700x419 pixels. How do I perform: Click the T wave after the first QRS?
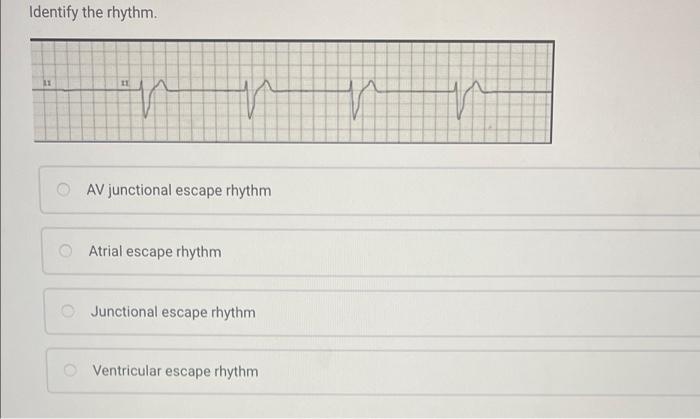160,86
